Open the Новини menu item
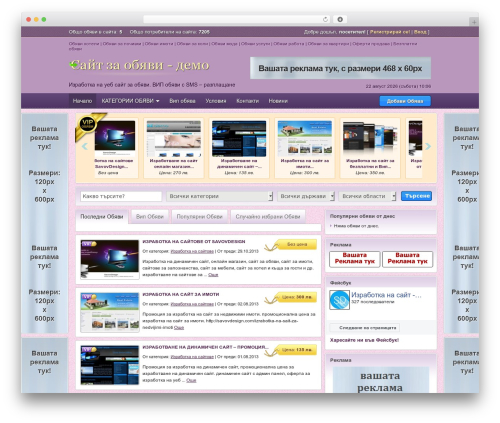Screen dimensions: 500x423 [278, 101]
